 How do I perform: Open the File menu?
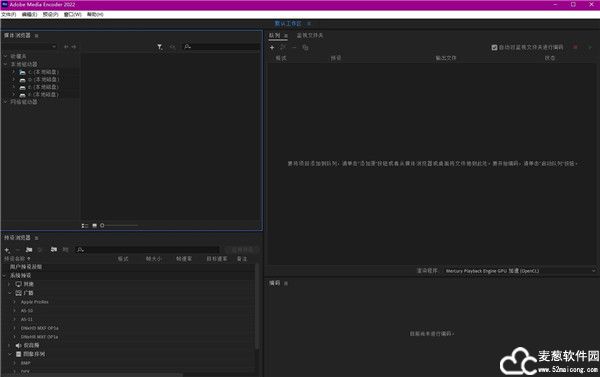[8, 15]
